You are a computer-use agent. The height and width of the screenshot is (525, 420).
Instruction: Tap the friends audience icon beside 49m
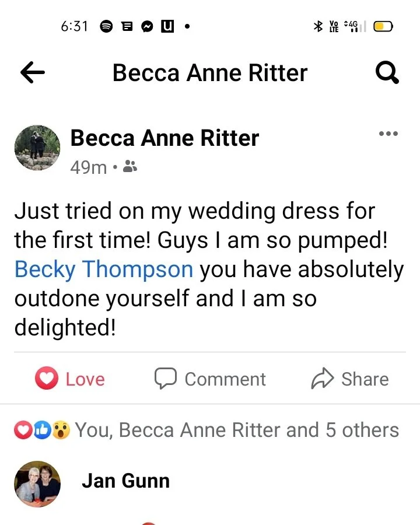coord(130,166)
